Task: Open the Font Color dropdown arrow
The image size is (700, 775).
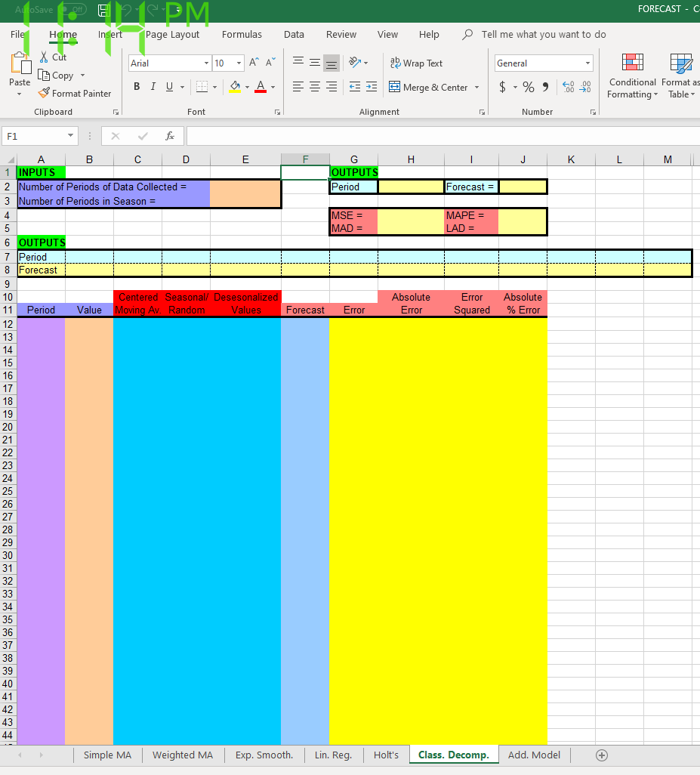Action: (273, 88)
